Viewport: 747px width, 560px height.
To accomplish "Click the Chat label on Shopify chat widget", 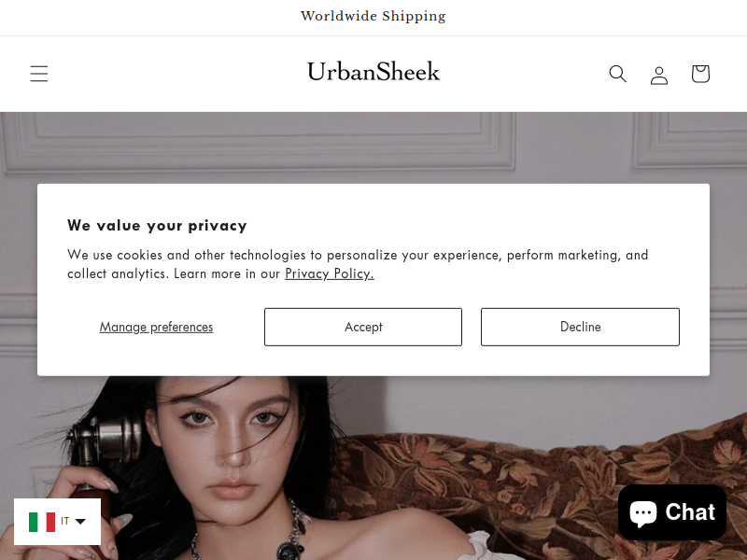I will click(690, 512).
